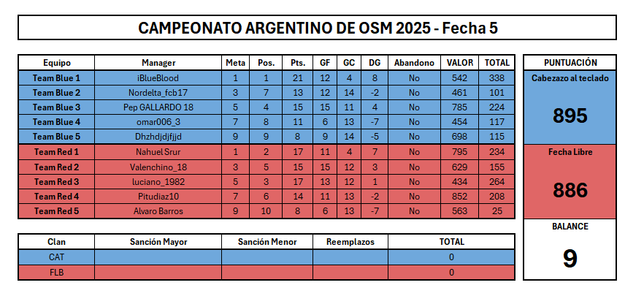Image resolution: width=644 pixels, height=296 pixels.
Task: Click the Manager column header
Action: click(158, 63)
